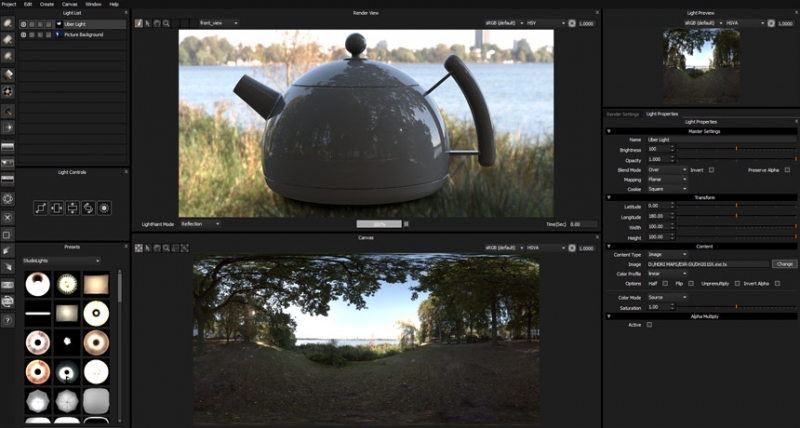This screenshot has width=800, height=428.
Task: Click the first light creation icon in left toolbar
Action: pos(8,23)
